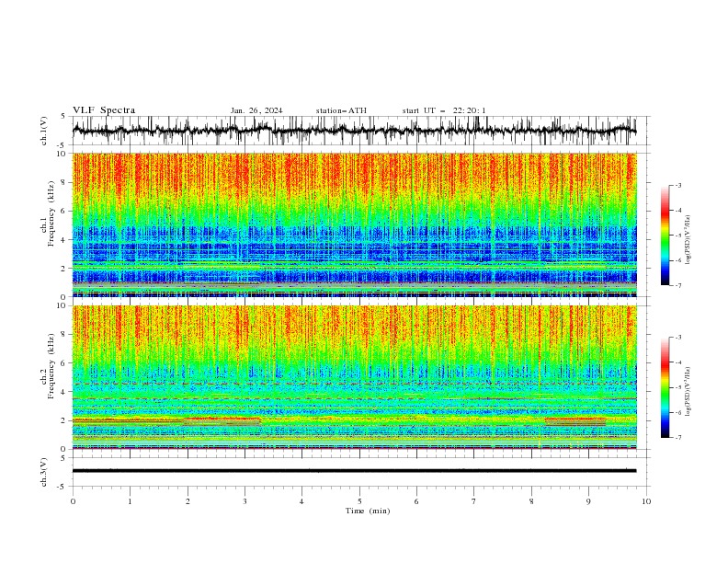This screenshot has width=728, height=563.
Task: Click the "-7" label on the lower color bar
Action: click(x=678, y=438)
